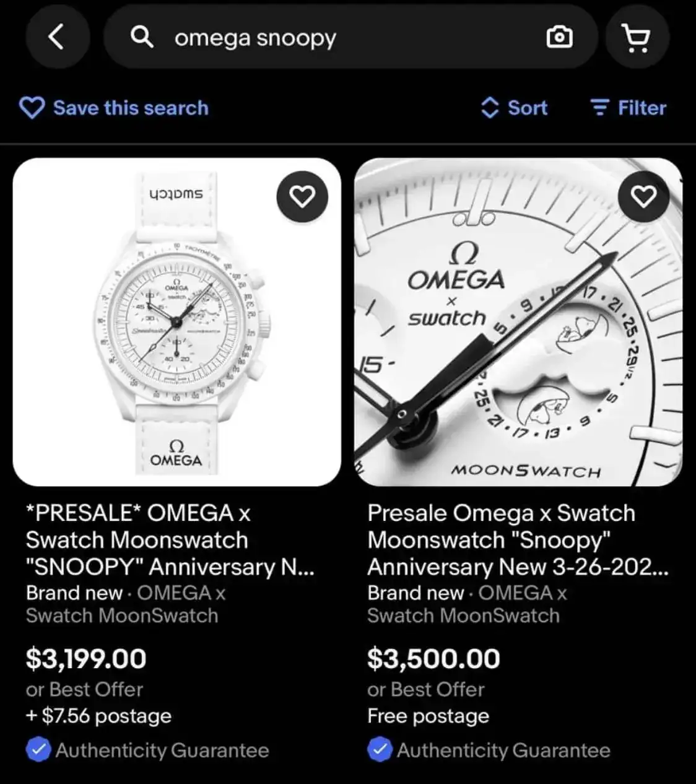Open the full white Moonswatch watch photo

pyautogui.click(x=176, y=322)
